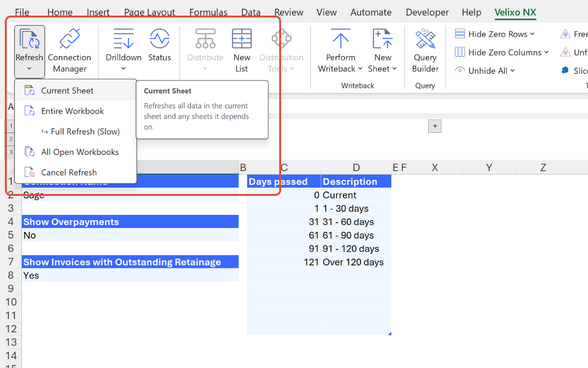Screen dimensions: 588x368
Task: Choose Current Sheet refresh option
Action: [x=75, y=90]
